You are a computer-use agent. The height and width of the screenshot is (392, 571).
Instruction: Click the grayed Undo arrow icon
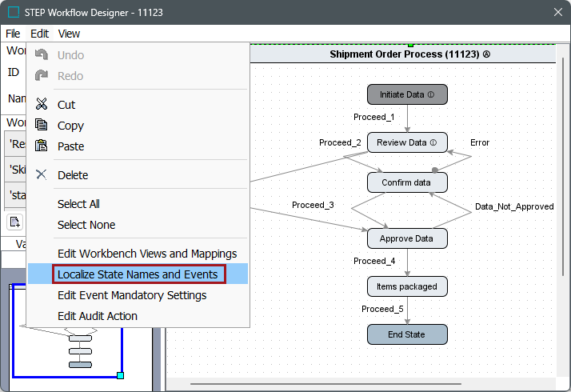click(x=42, y=55)
